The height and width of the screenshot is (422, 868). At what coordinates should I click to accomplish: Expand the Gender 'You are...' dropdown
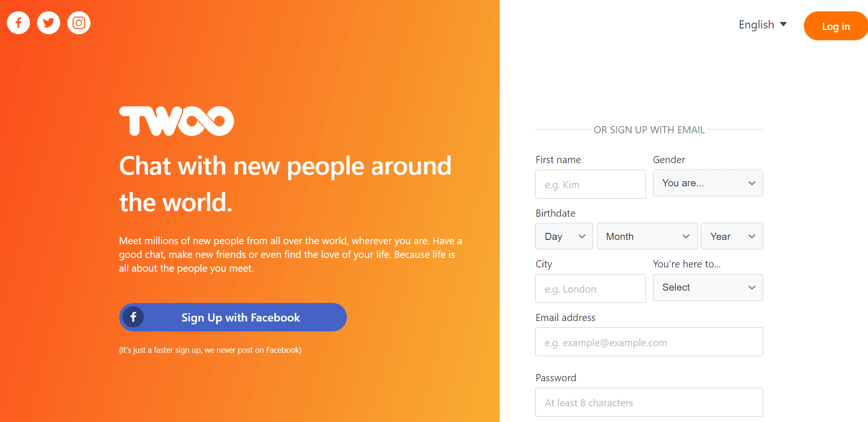click(x=708, y=183)
